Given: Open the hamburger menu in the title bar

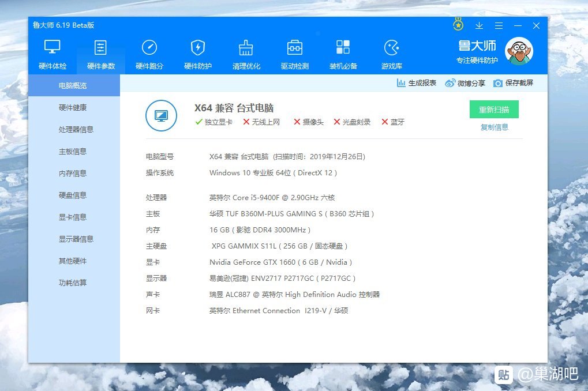Looking at the screenshot, I should coord(499,25).
